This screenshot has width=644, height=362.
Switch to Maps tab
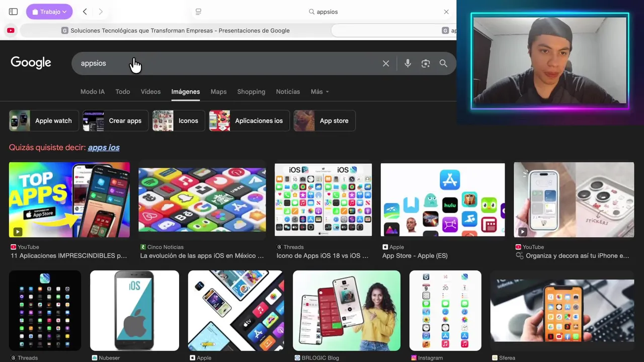coord(218,92)
